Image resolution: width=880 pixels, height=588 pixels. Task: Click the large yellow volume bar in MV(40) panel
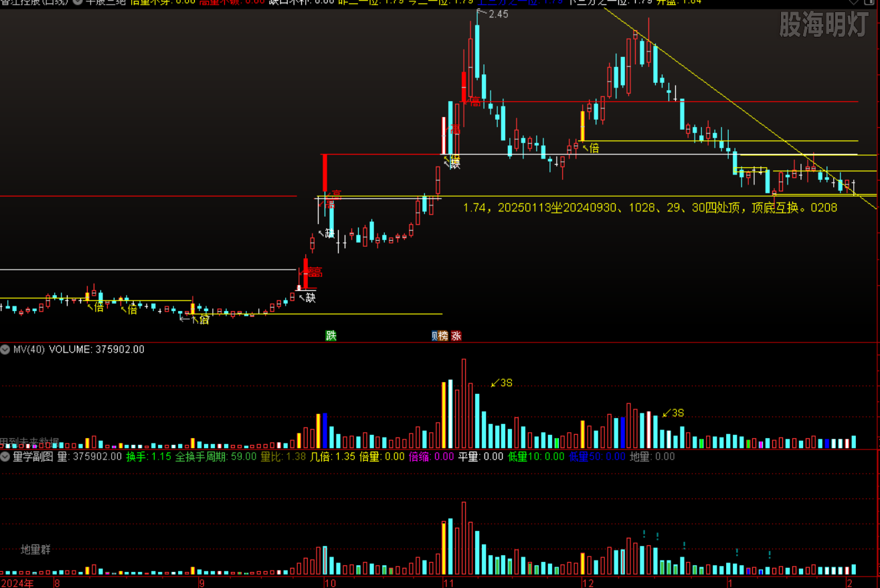pyautogui.click(x=444, y=415)
